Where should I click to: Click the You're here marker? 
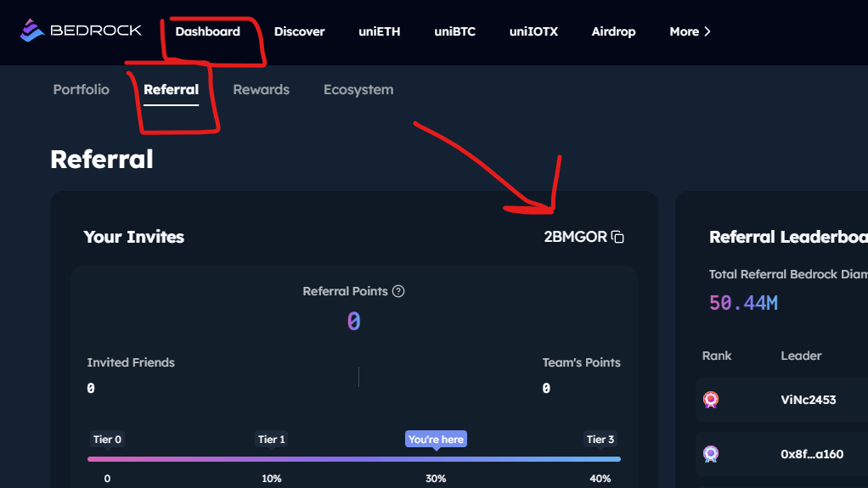coord(436,440)
